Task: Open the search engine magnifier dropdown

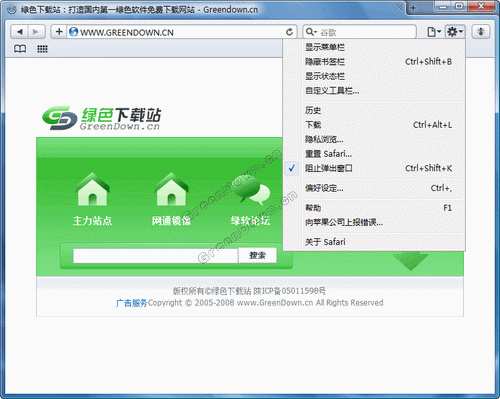Action: [311, 32]
